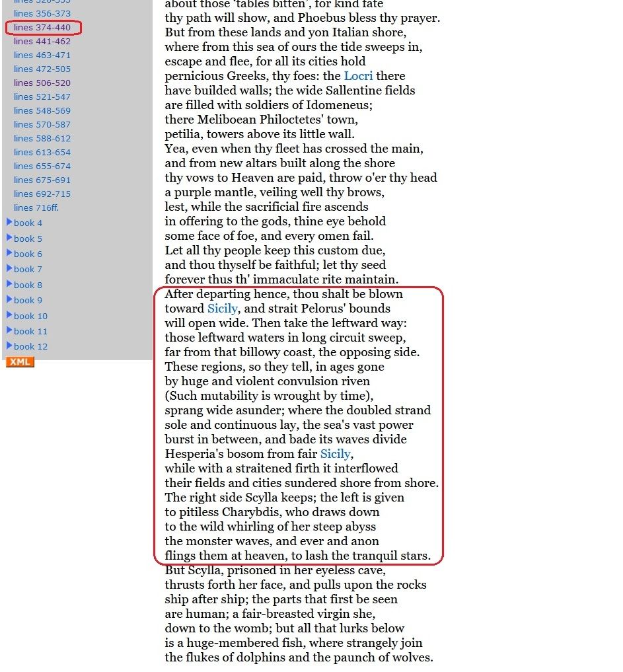
Task: Expand the book 11 tree arrow
Action: click(x=9, y=330)
